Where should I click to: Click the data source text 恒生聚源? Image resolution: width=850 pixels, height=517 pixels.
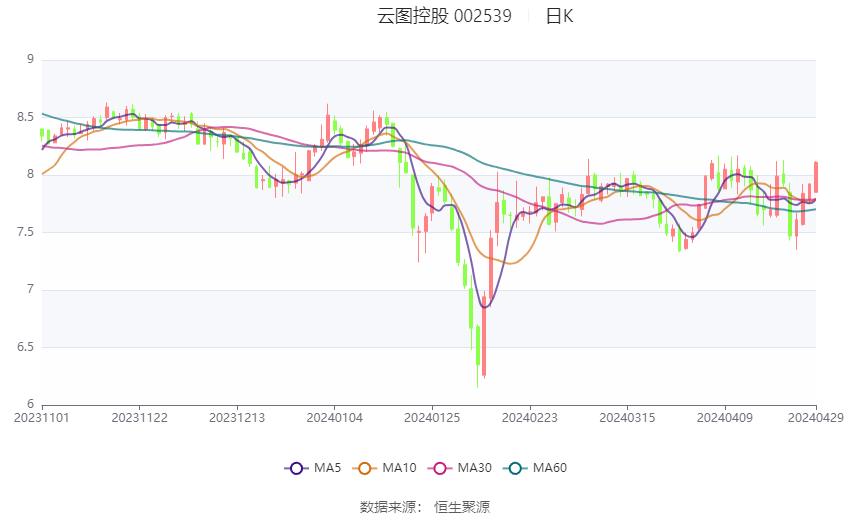[462, 507]
